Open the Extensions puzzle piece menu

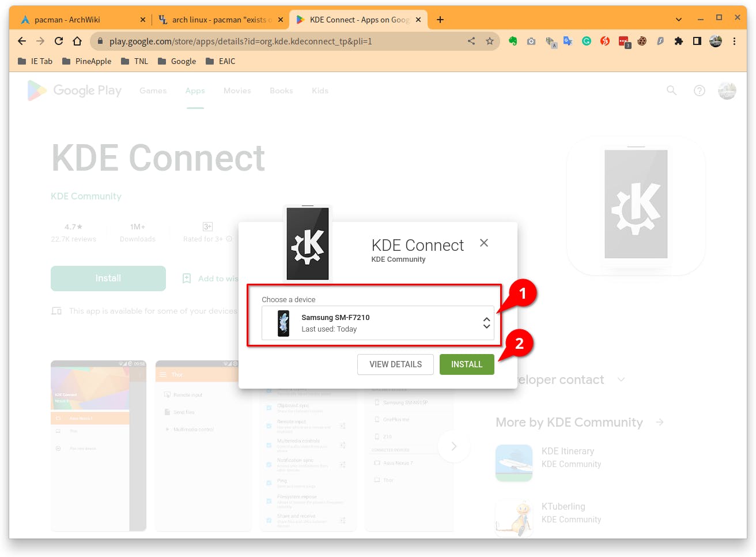679,41
